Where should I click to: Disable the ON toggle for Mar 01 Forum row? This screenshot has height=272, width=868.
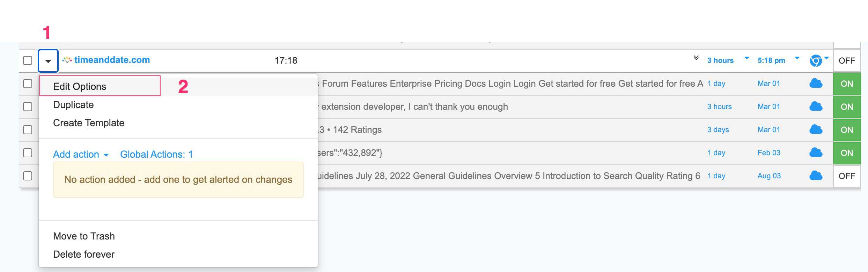tap(847, 84)
